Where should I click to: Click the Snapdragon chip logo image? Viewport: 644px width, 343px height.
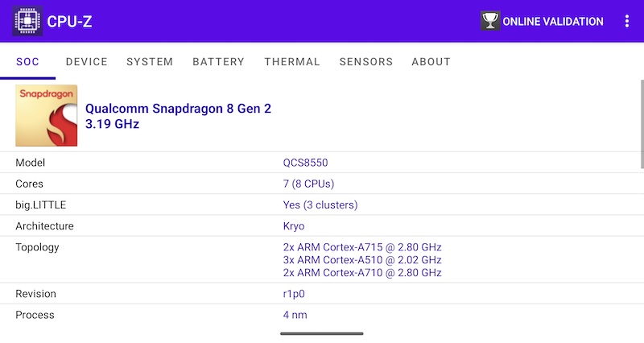click(47, 115)
